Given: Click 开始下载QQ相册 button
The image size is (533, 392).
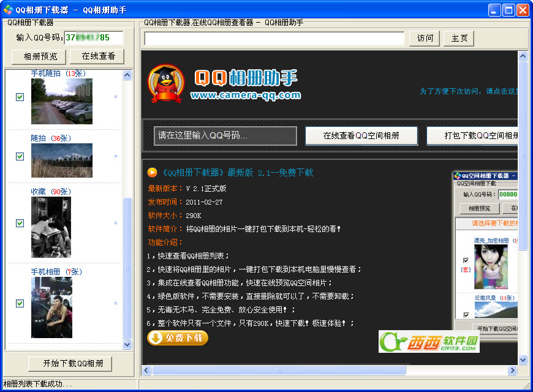Looking at the screenshot, I should (70, 363).
